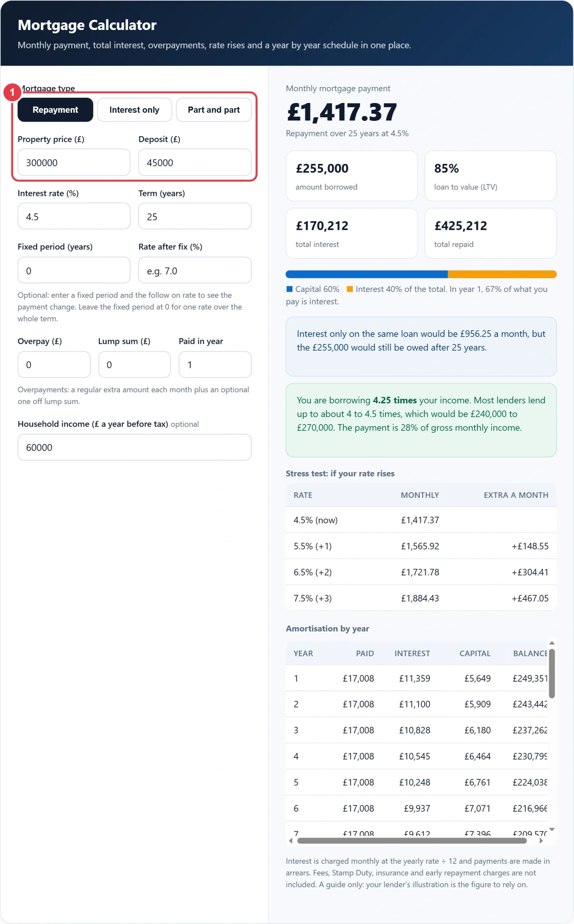Viewport: 574px width, 924px height.
Task: Click the £1,884.43 monthly value
Action: (x=420, y=598)
